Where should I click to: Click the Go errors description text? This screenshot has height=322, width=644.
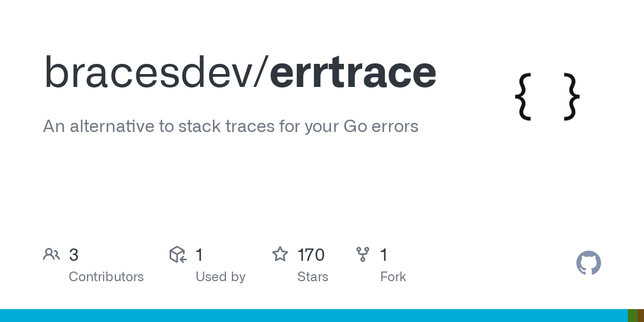230,127
